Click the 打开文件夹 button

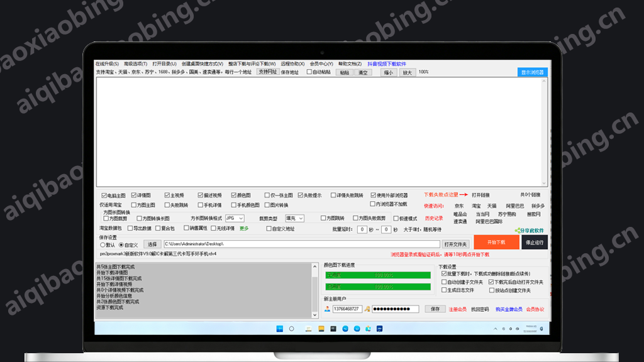pos(455,244)
